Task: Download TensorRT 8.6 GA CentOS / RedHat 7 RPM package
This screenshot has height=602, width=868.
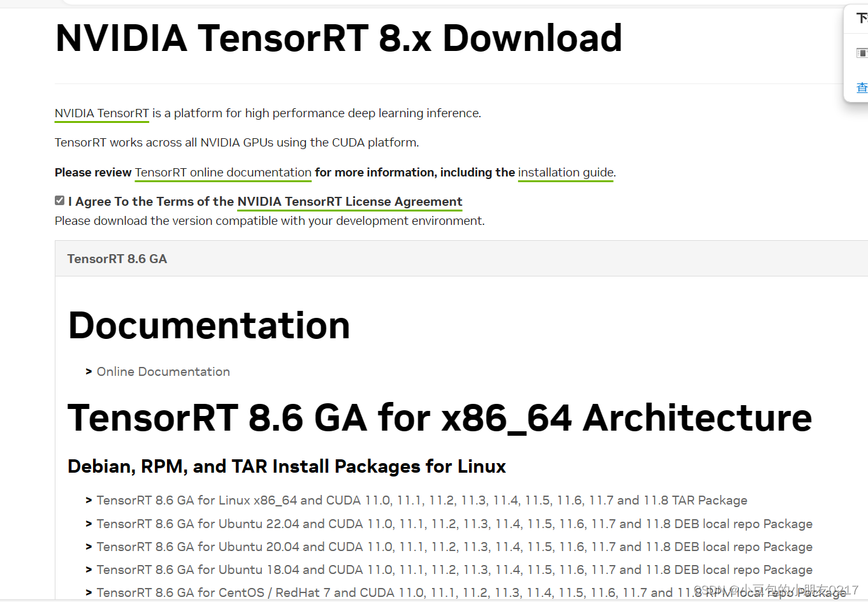Action: pyautogui.click(x=472, y=593)
